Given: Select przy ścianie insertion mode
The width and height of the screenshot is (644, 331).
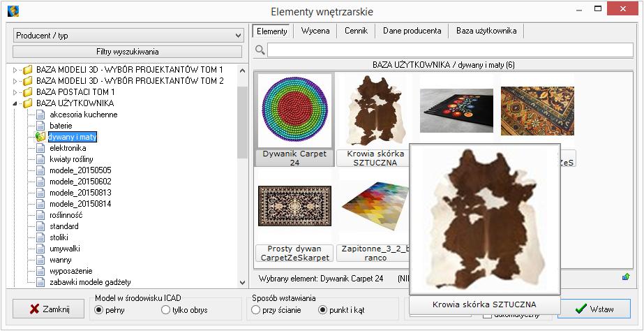Looking at the screenshot, I should (x=256, y=309).
